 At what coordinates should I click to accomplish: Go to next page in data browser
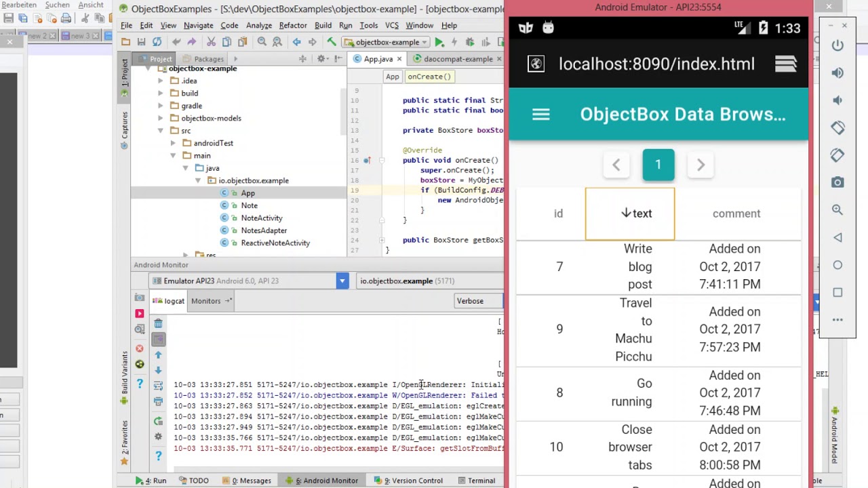701,165
